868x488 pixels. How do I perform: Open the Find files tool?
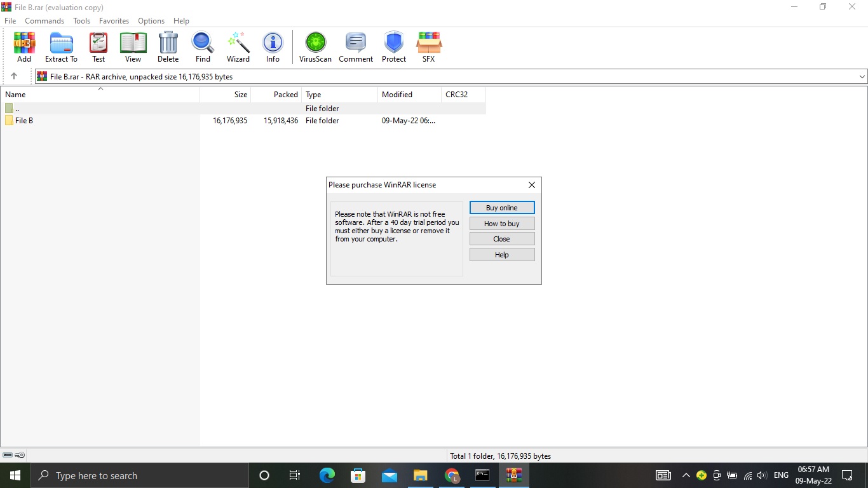203,46
